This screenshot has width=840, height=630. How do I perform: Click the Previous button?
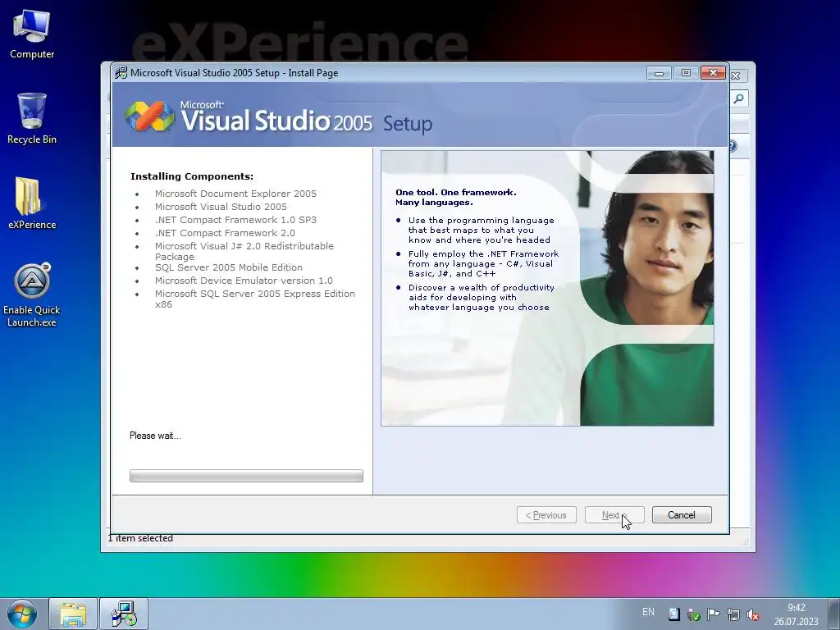point(546,515)
